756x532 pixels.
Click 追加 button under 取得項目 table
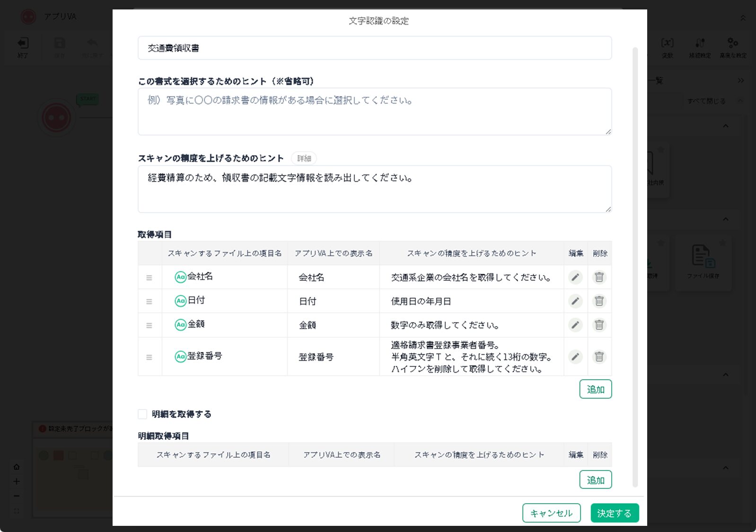tap(595, 389)
